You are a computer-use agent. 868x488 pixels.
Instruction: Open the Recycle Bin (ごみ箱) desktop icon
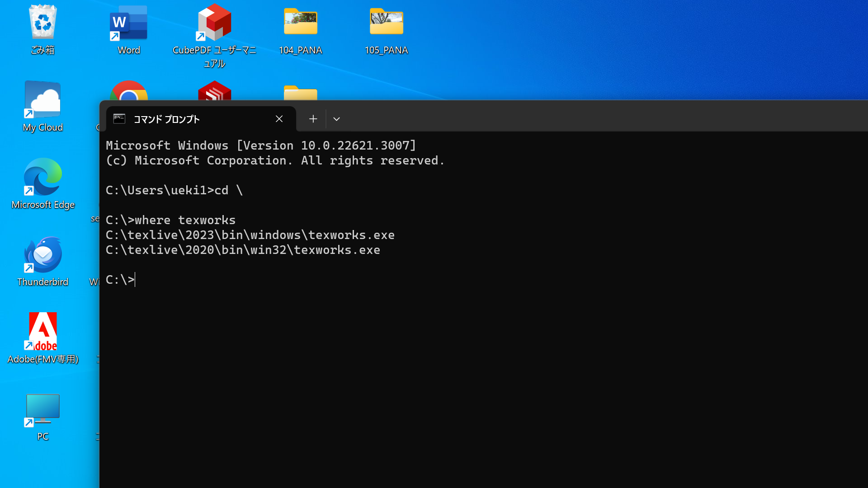pos(43,30)
